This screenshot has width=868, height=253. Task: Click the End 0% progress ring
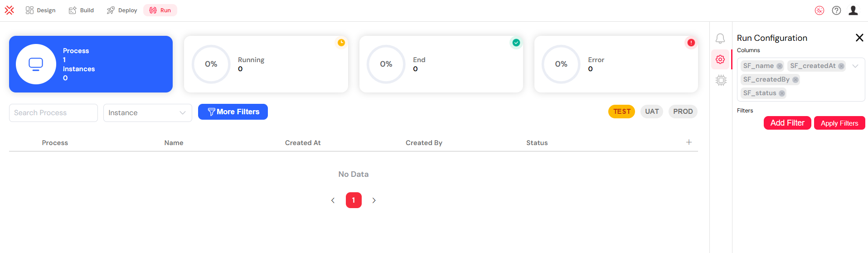[386, 64]
